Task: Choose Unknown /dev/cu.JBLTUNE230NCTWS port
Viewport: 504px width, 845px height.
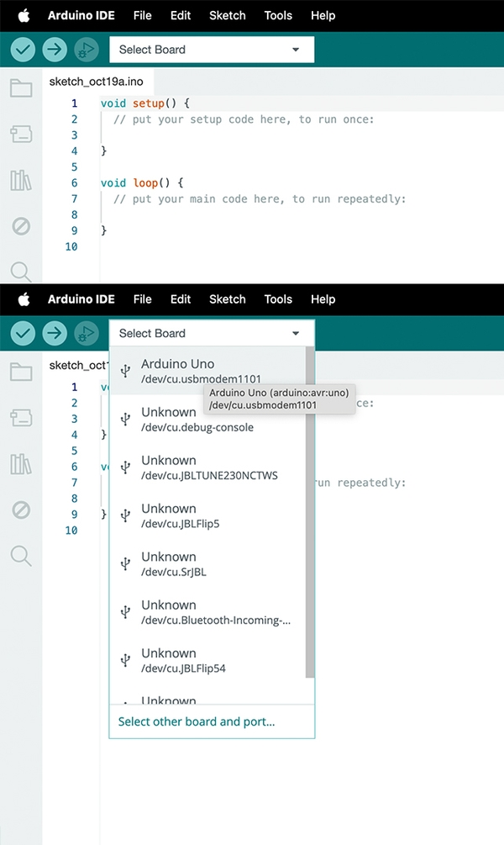Action: point(207,467)
